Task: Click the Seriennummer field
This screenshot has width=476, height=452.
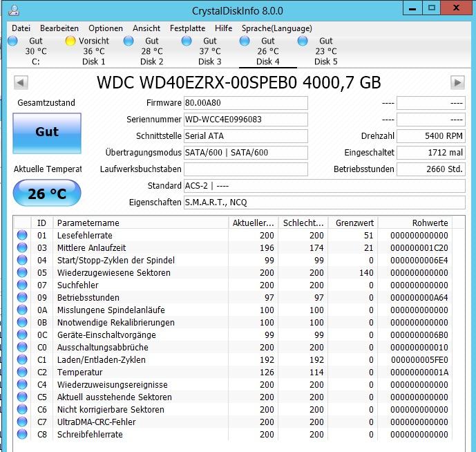Action: 246,120
